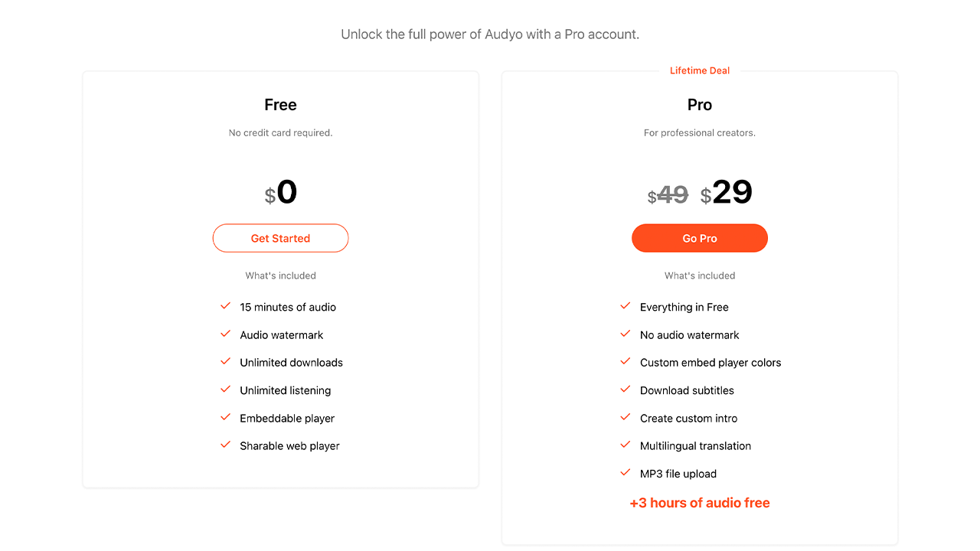Viewport: 980px width, 551px height.
Task: Click checkmark beside Embeddable player
Action: 225,417
